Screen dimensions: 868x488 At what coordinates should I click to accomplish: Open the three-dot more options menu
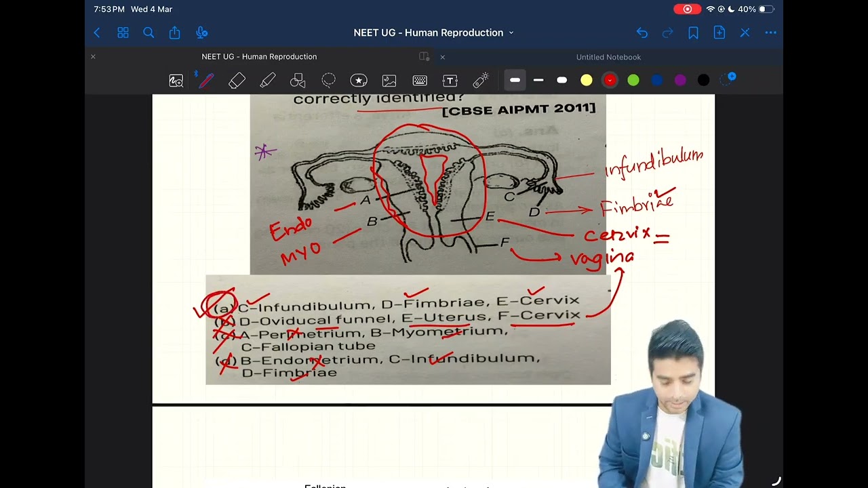(771, 33)
